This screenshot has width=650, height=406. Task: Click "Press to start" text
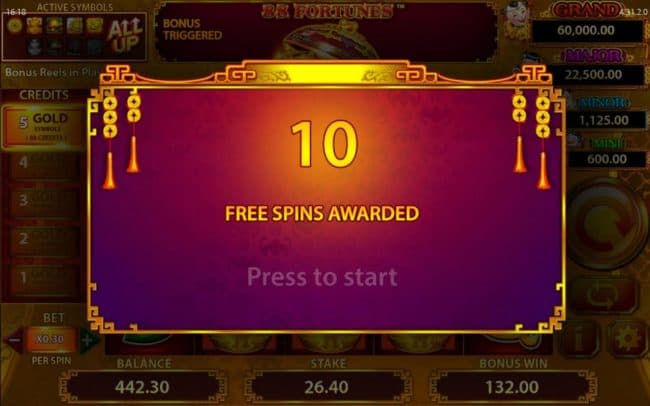[x=323, y=277]
